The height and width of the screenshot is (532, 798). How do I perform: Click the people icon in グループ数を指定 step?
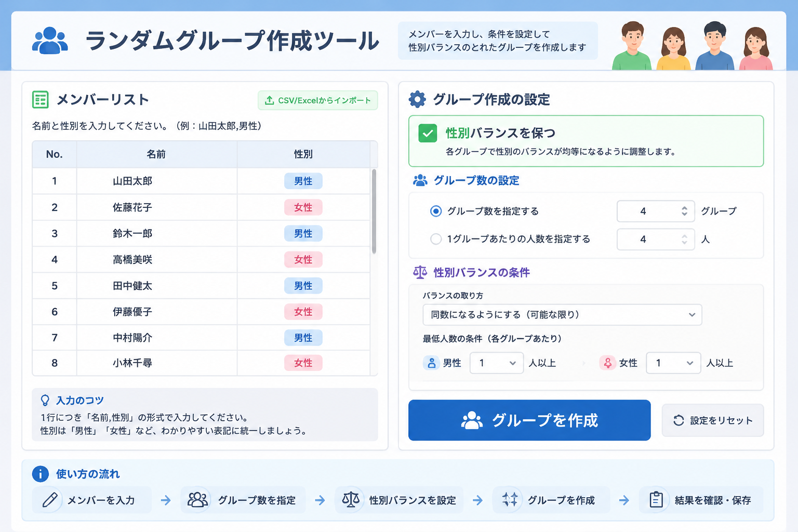pyautogui.click(x=197, y=500)
